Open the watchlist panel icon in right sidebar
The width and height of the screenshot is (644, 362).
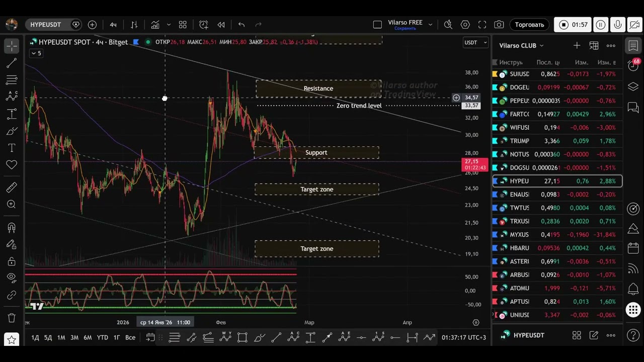[x=633, y=46]
